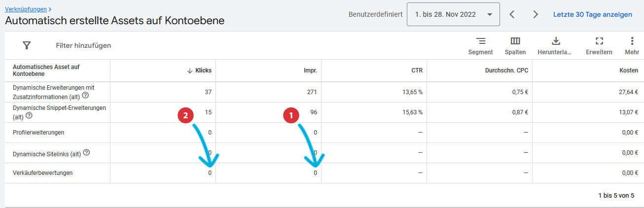The height and width of the screenshot is (208, 644).
Task: Download the report via Herunterladen icon
Action: click(556, 41)
